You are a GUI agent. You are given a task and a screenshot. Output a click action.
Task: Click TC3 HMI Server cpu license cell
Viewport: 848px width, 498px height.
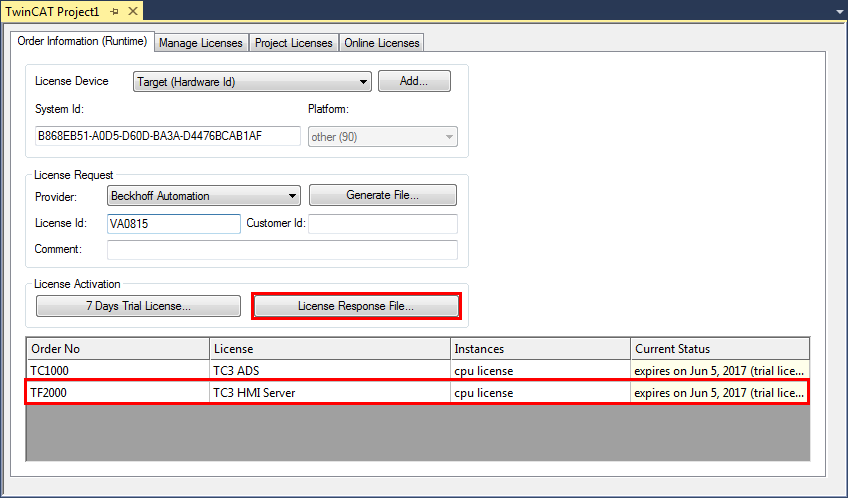point(540,393)
